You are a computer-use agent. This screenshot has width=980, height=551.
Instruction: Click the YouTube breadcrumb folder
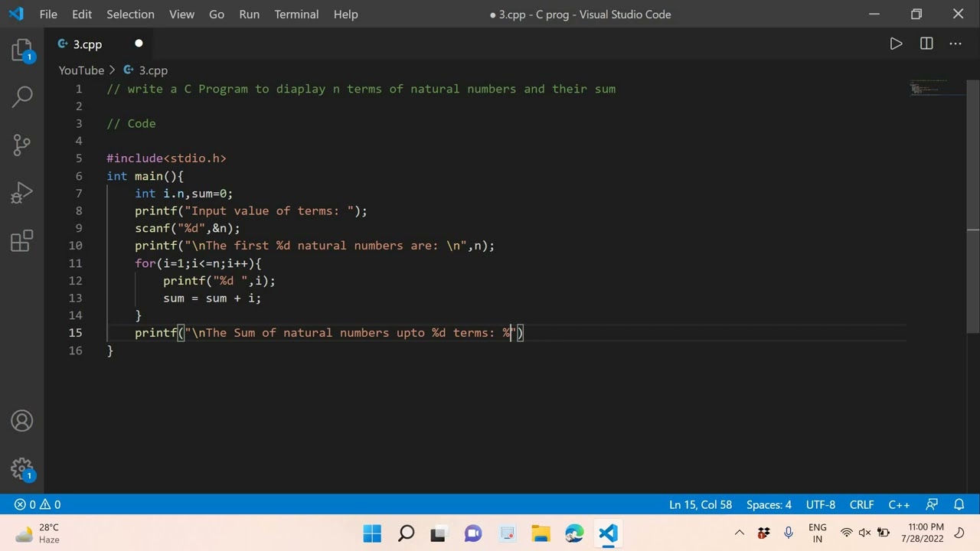click(81, 70)
